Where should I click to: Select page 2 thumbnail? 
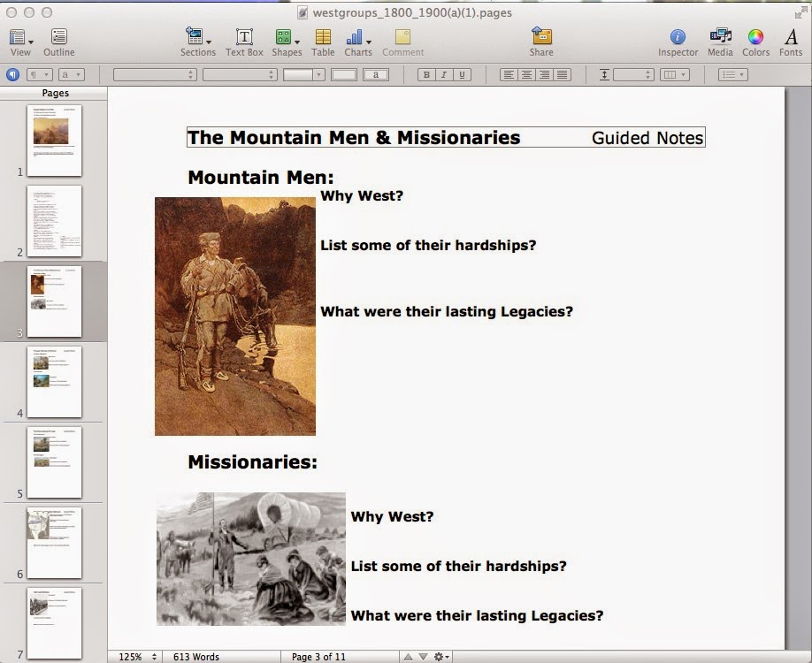54,220
